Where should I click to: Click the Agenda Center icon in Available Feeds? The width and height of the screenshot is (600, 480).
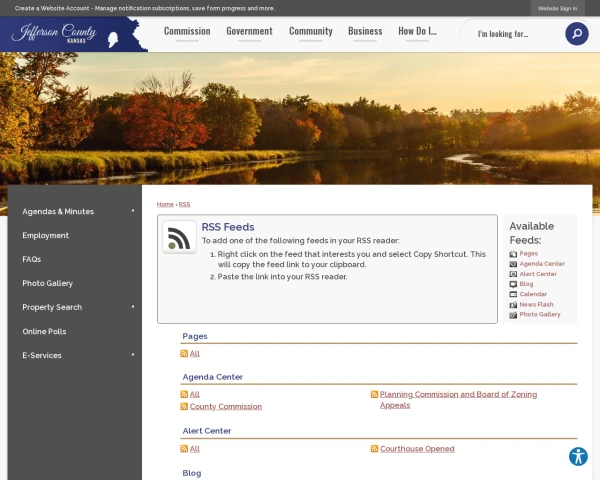tap(513, 264)
